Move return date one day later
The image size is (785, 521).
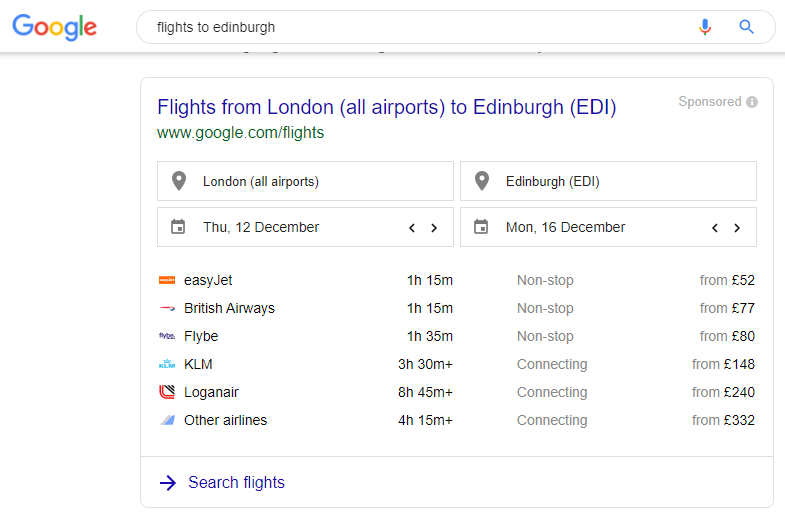click(737, 228)
